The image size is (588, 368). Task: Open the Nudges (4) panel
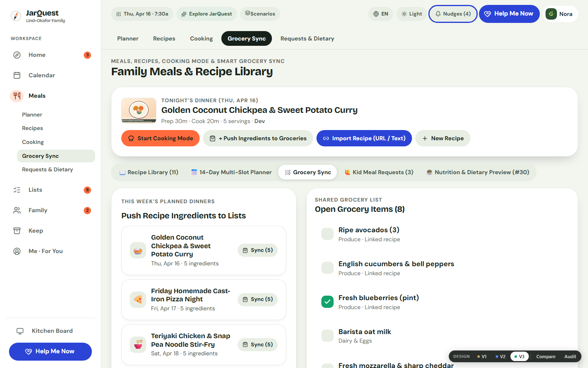click(x=453, y=14)
